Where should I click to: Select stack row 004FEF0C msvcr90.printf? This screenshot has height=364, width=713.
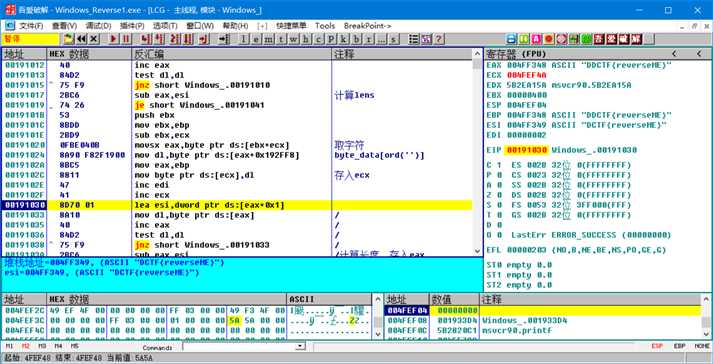tap(543, 331)
